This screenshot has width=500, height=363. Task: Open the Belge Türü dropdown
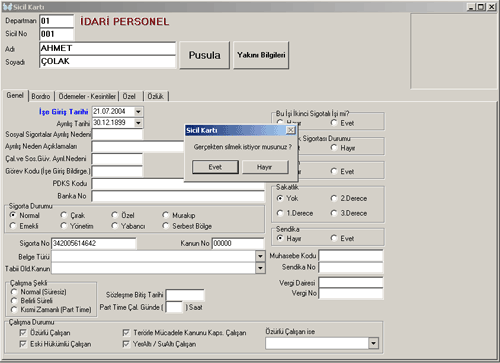coord(260,256)
